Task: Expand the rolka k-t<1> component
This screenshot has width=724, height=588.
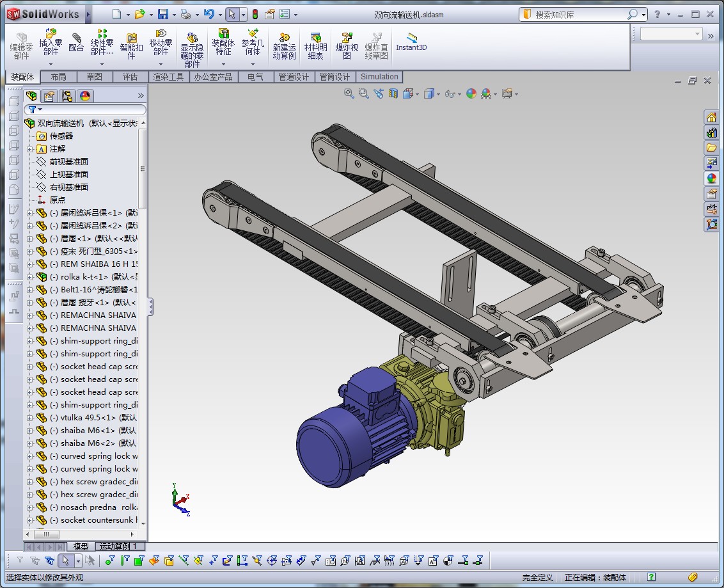Action: tap(29, 277)
